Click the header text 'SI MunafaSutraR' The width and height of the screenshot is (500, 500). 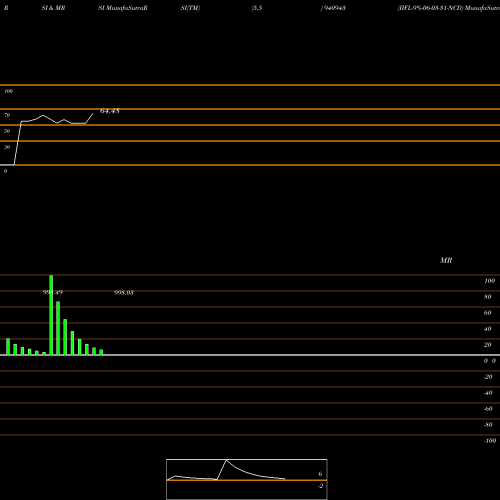[123, 8]
